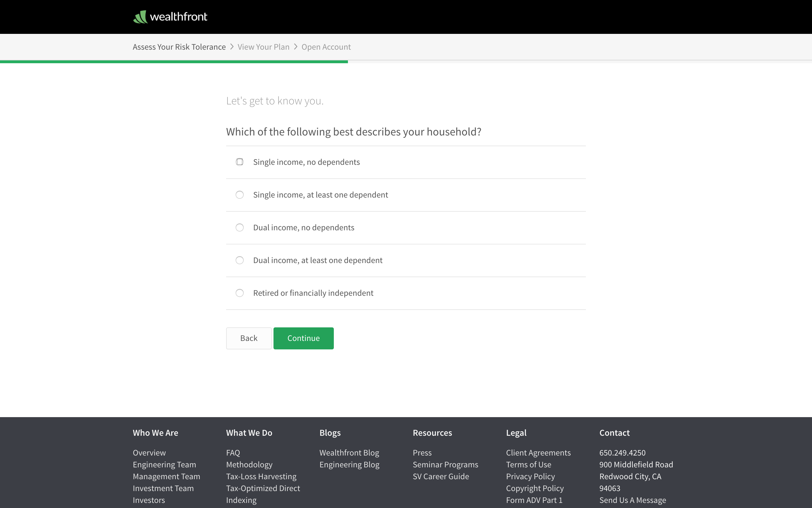
Task: Visit the Wealthfront Blog
Action: (349, 453)
